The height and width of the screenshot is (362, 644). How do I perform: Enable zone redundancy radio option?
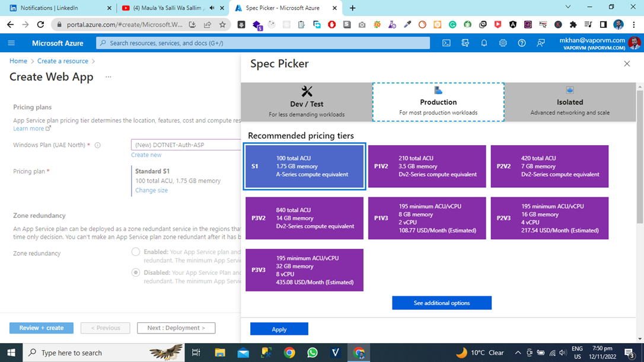point(136,253)
